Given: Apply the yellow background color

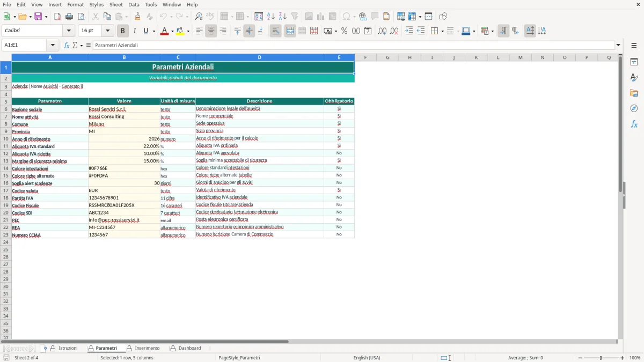Looking at the screenshot, I should (x=180, y=31).
